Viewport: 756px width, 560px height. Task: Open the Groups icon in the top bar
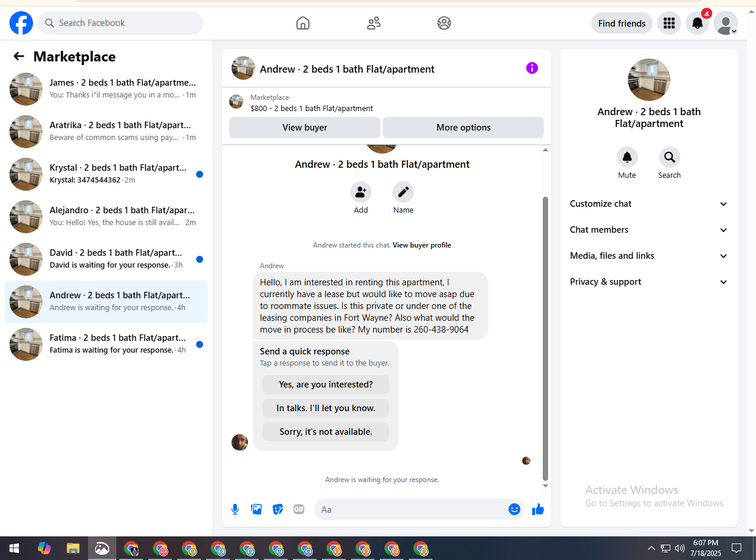click(x=444, y=23)
